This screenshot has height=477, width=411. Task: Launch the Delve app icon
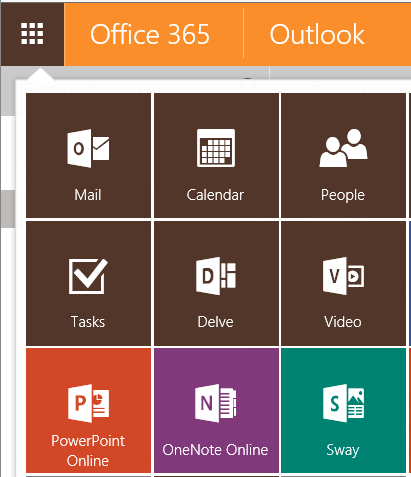pos(216,276)
